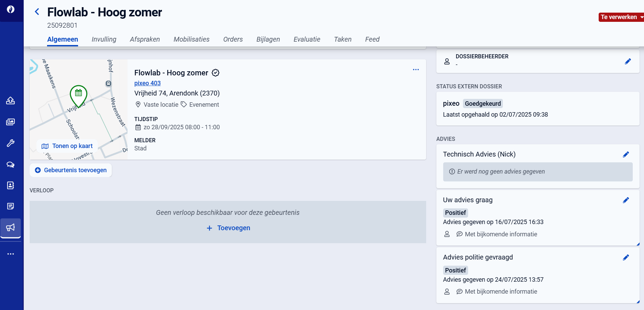Edit the Advies politie gevraagd entry
Screen dimensions: 644x310
point(626,257)
